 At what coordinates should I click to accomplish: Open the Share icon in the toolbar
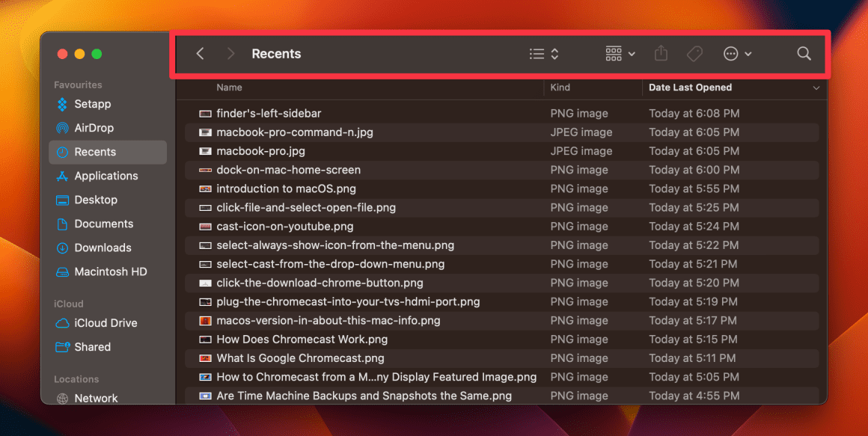(660, 53)
